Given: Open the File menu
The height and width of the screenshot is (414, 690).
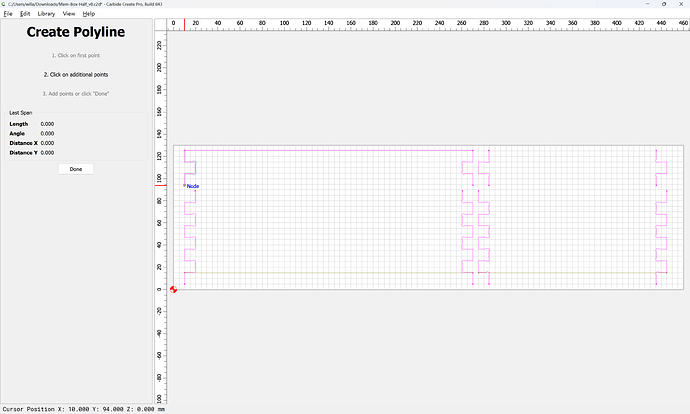Looking at the screenshot, I should point(8,14).
